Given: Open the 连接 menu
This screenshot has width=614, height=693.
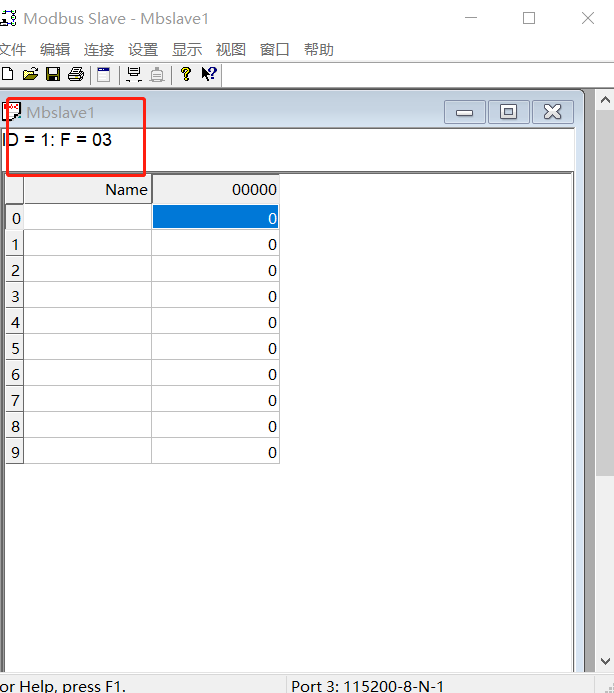Looking at the screenshot, I should (99, 50).
